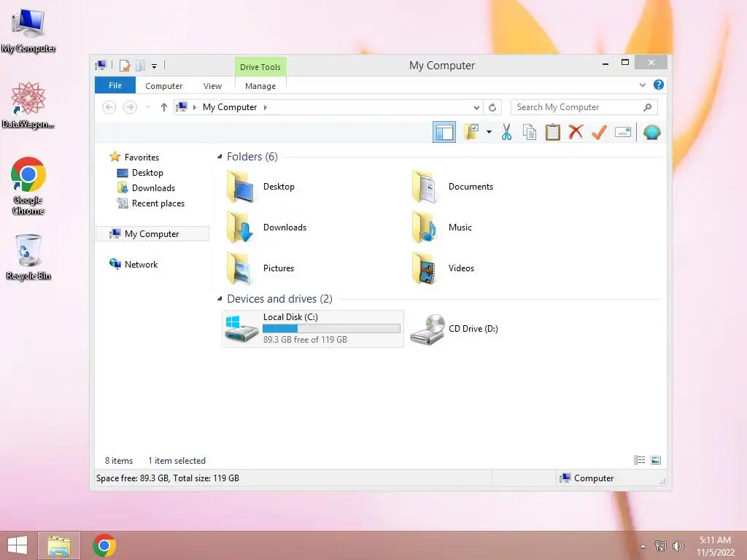
Task: Click the folder options icon with checkmark
Action: 471,132
